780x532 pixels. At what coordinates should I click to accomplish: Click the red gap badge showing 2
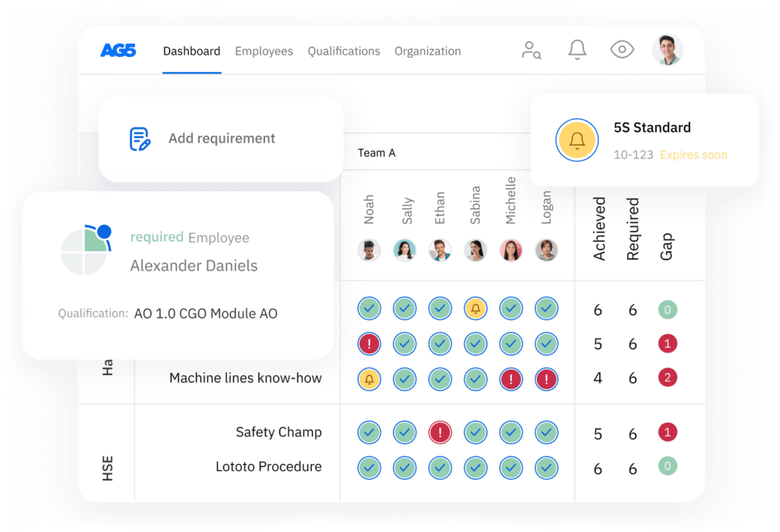pyautogui.click(x=668, y=378)
